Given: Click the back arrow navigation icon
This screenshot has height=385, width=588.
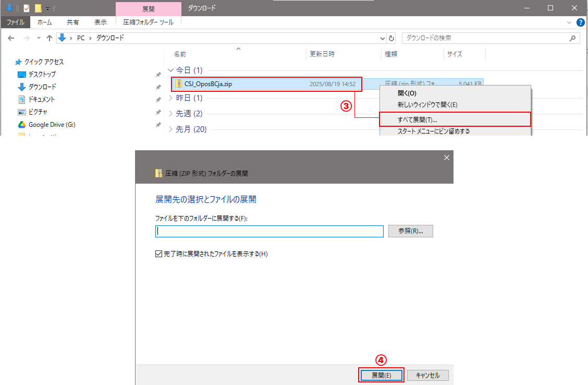Looking at the screenshot, I should 11,38.
